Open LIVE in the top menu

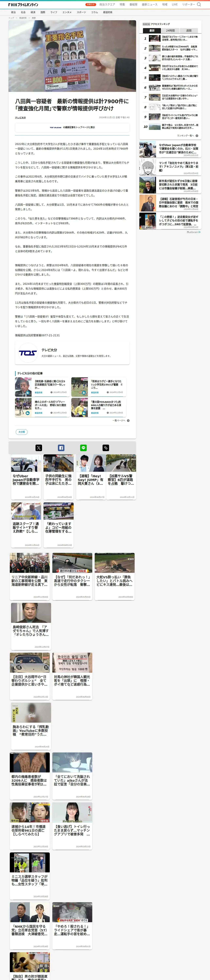point(175,5)
